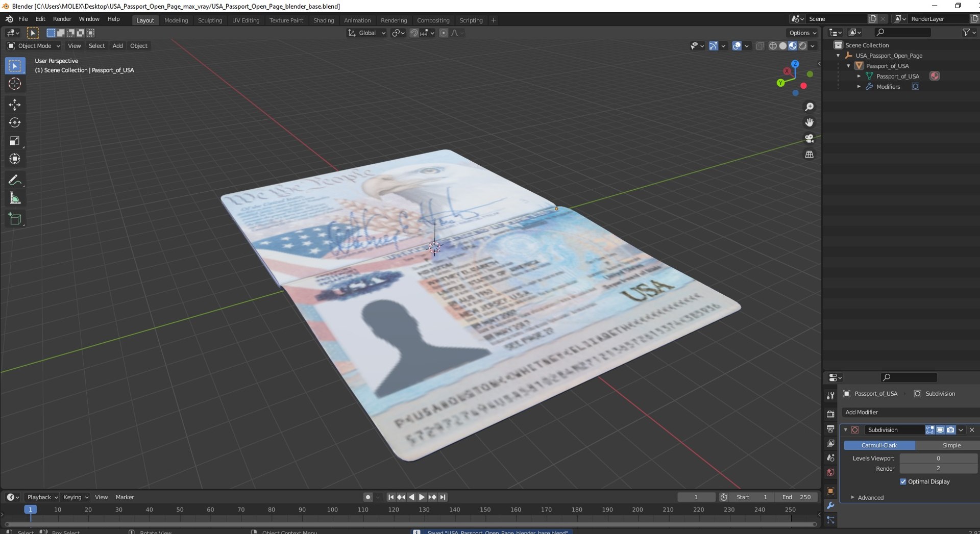Image resolution: width=980 pixels, height=534 pixels.
Task: Open the Global transform orientation dropdown
Action: [x=366, y=33]
